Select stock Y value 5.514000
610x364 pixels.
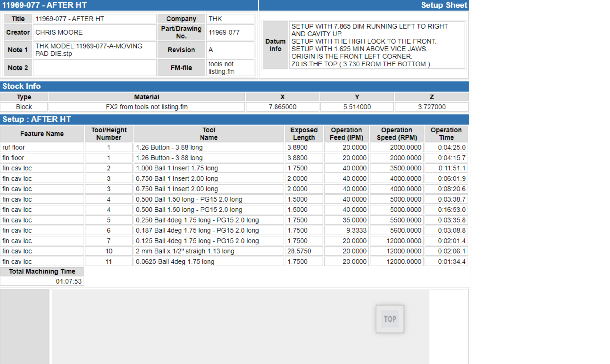[x=357, y=107]
